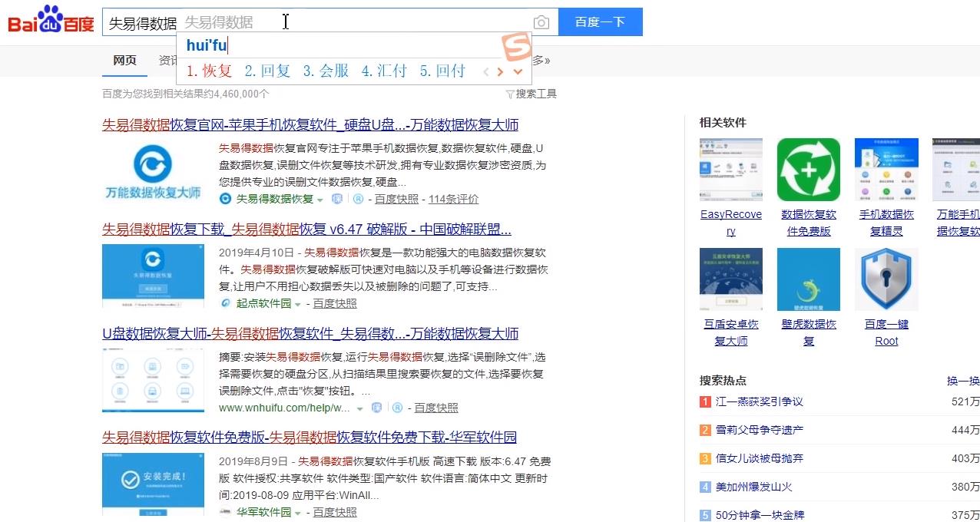This screenshot has height=522, width=980.
Task: Choose IME candidate 2 回复
Action: (x=267, y=71)
